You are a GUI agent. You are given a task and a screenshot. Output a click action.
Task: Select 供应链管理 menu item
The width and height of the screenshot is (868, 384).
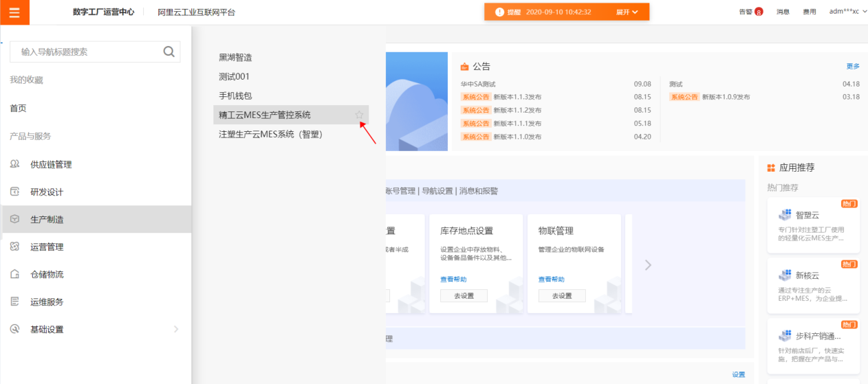coord(96,164)
